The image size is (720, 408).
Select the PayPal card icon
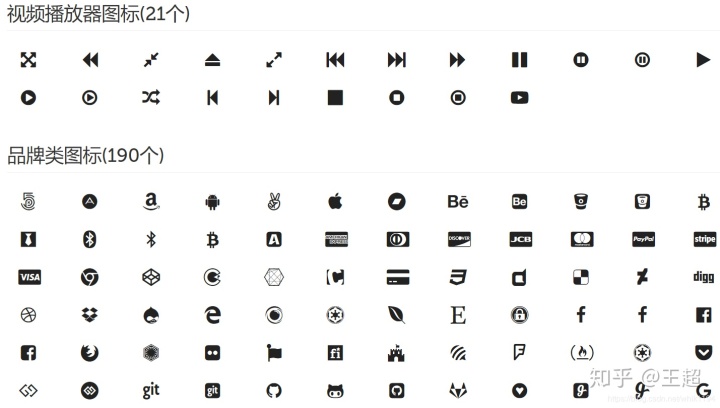[x=643, y=239]
